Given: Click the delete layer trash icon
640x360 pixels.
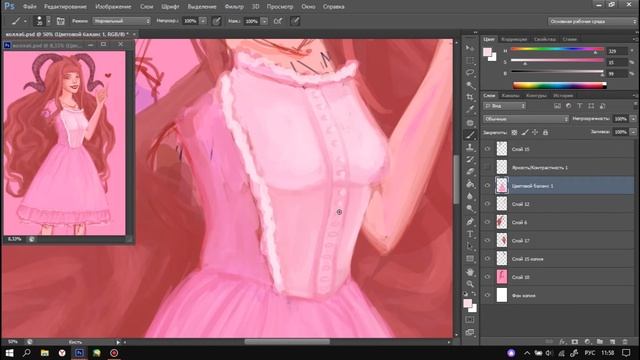Looking at the screenshot, I should 625,342.
